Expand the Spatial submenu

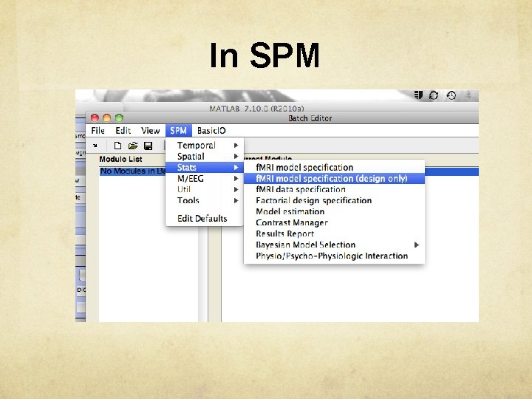coord(205,157)
